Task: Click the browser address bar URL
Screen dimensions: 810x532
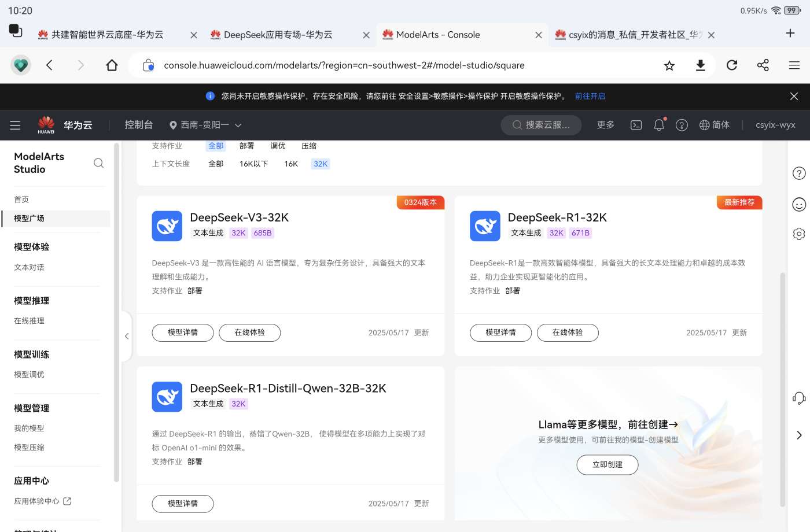Action: tap(344, 65)
